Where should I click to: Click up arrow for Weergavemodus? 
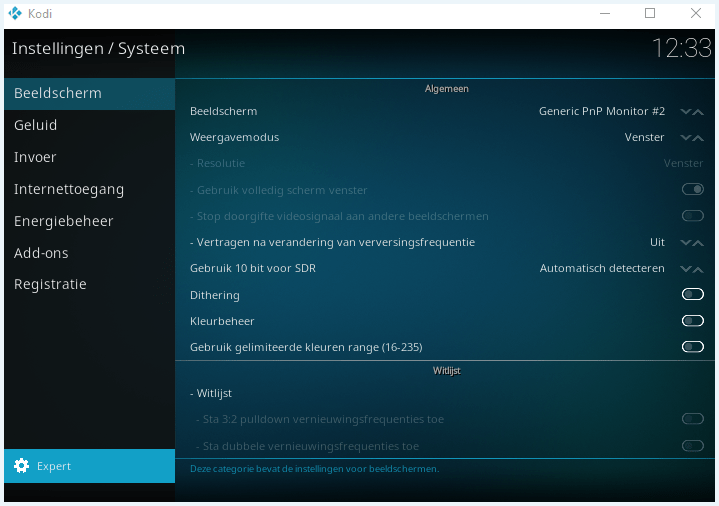click(698, 138)
